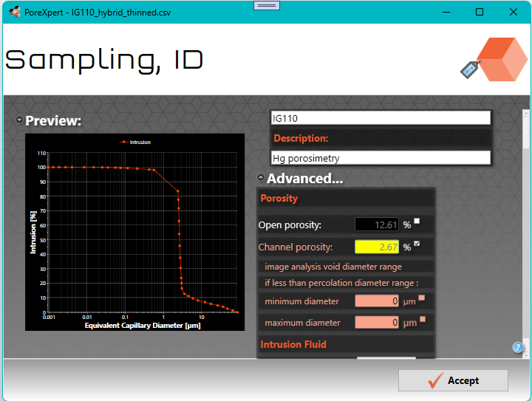Collapse the Advanced section chevron
Viewport: 532px width, 401px height.
click(261, 177)
